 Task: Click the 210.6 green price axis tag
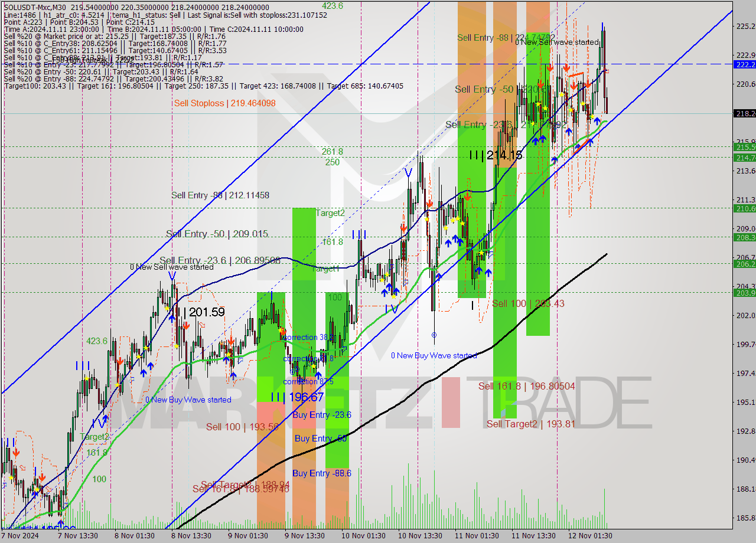(744, 208)
